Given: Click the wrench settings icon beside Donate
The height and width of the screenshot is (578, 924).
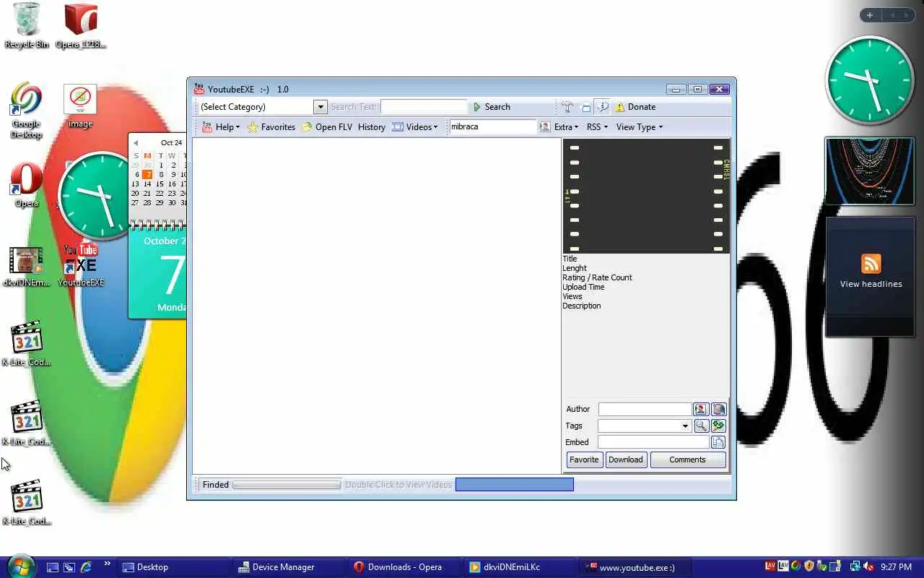Looking at the screenshot, I should [602, 107].
